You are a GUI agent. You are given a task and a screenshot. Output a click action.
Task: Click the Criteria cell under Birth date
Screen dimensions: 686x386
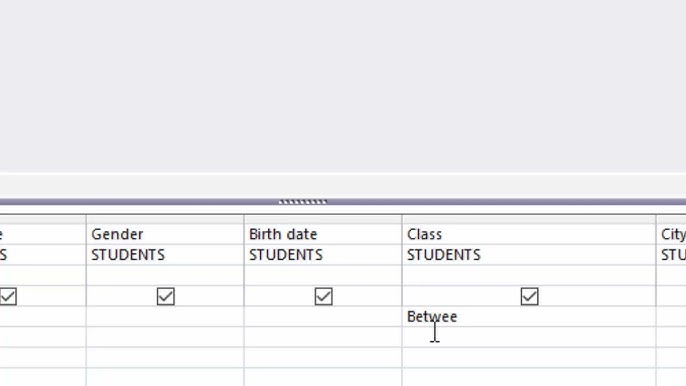click(x=323, y=316)
